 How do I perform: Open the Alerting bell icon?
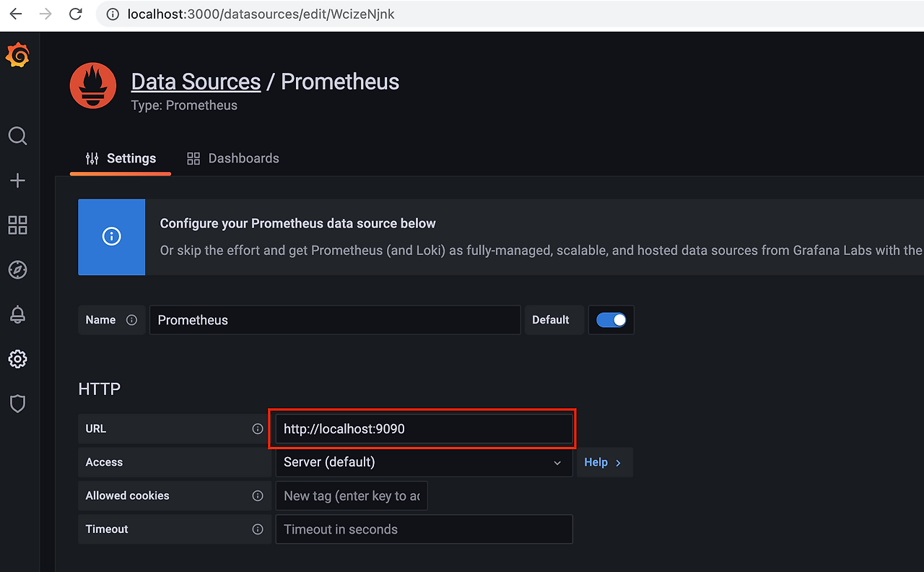(18, 315)
